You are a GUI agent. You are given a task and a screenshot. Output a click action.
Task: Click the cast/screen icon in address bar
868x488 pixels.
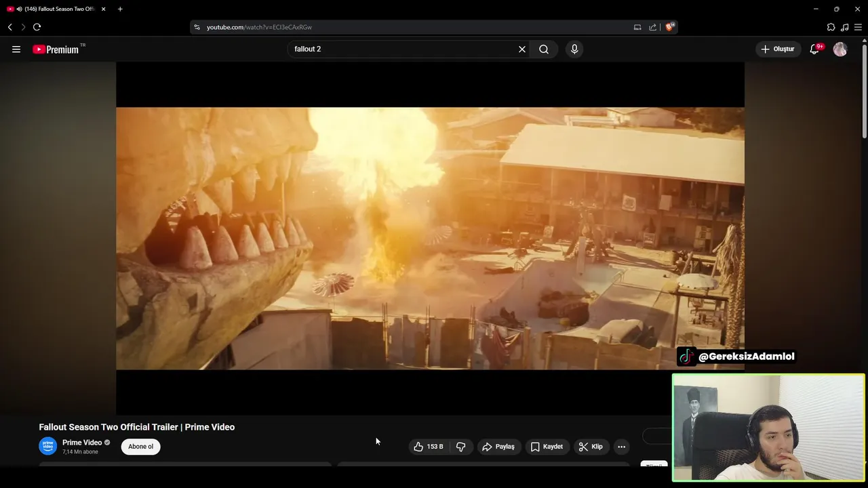(637, 27)
